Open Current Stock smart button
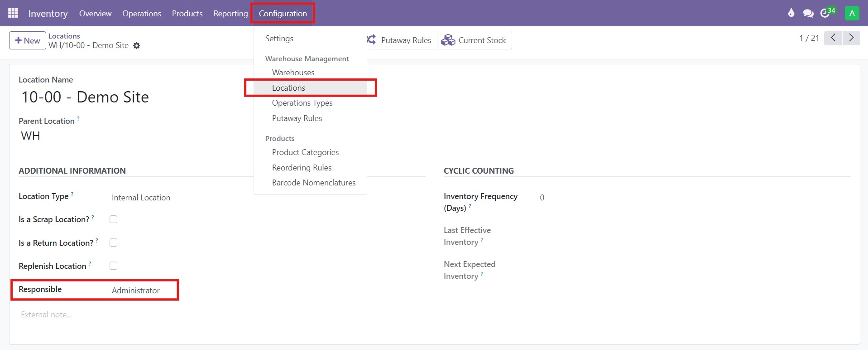The width and height of the screenshot is (868, 350). point(474,40)
